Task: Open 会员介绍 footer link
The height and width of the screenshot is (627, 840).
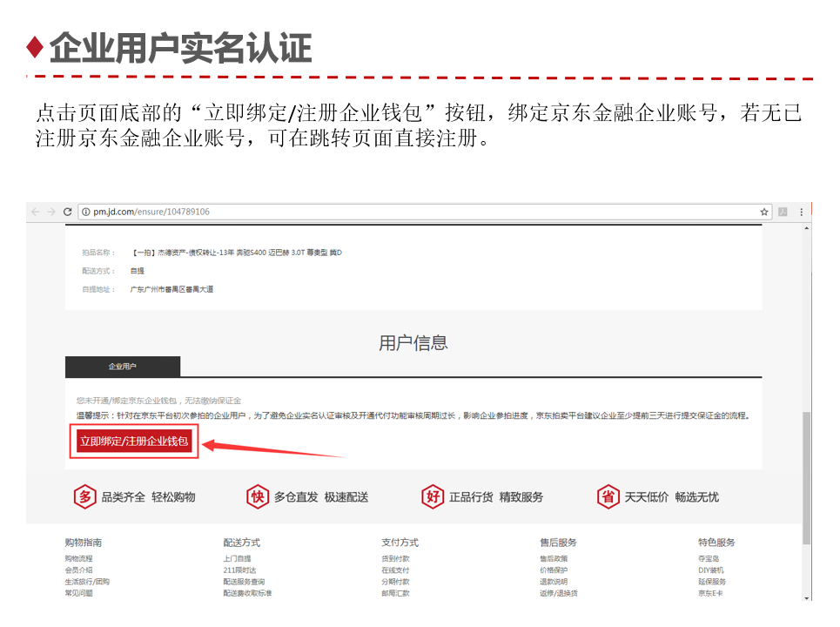Action: pos(78,570)
